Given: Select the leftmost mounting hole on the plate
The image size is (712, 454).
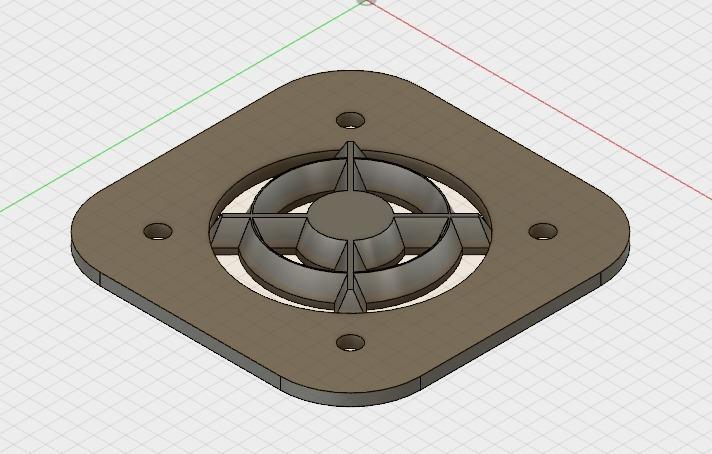Looking at the screenshot, I should pos(158,232).
